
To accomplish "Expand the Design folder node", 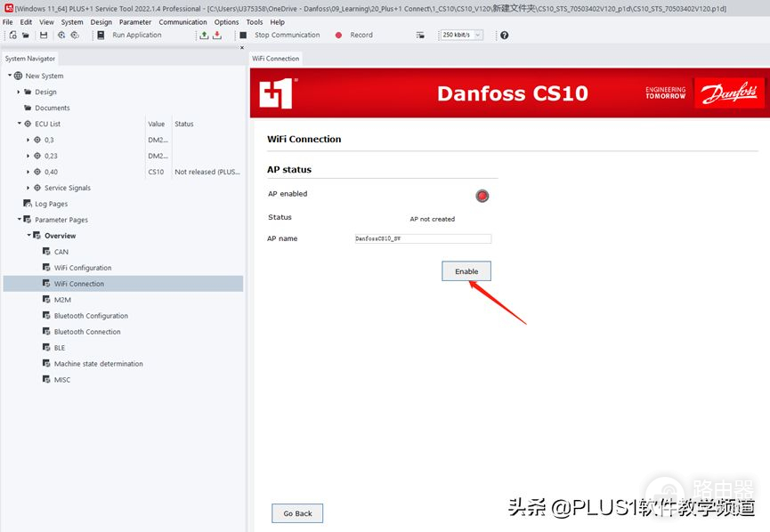I will click(x=19, y=92).
